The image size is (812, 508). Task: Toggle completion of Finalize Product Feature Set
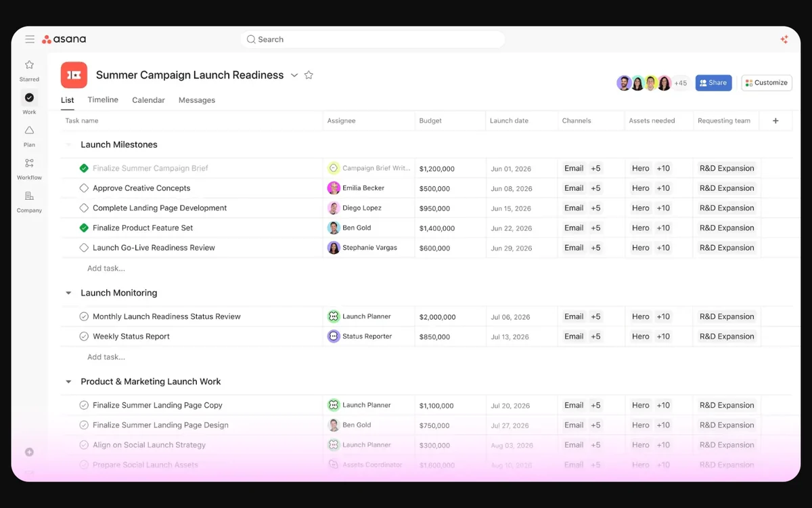pyautogui.click(x=84, y=228)
